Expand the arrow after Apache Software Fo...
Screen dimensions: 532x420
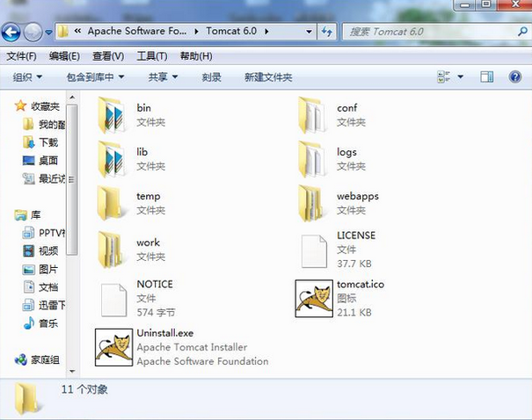click(196, 32)
